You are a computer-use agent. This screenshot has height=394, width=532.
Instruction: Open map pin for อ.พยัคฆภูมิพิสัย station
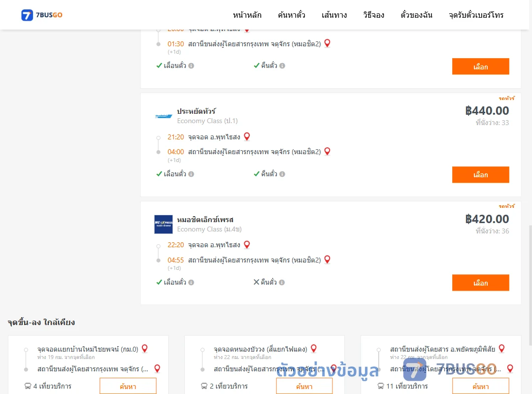[x=502, y=349]
